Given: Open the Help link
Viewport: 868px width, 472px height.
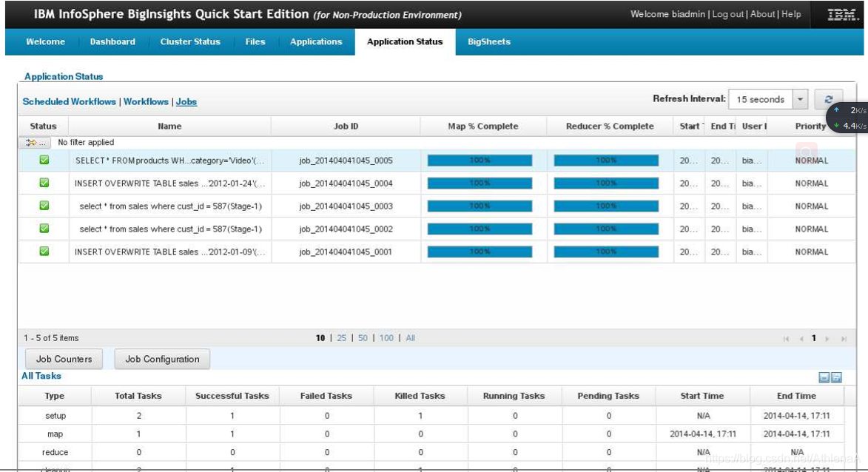Looking at the screenshot, I should click(x=791, y=14).
